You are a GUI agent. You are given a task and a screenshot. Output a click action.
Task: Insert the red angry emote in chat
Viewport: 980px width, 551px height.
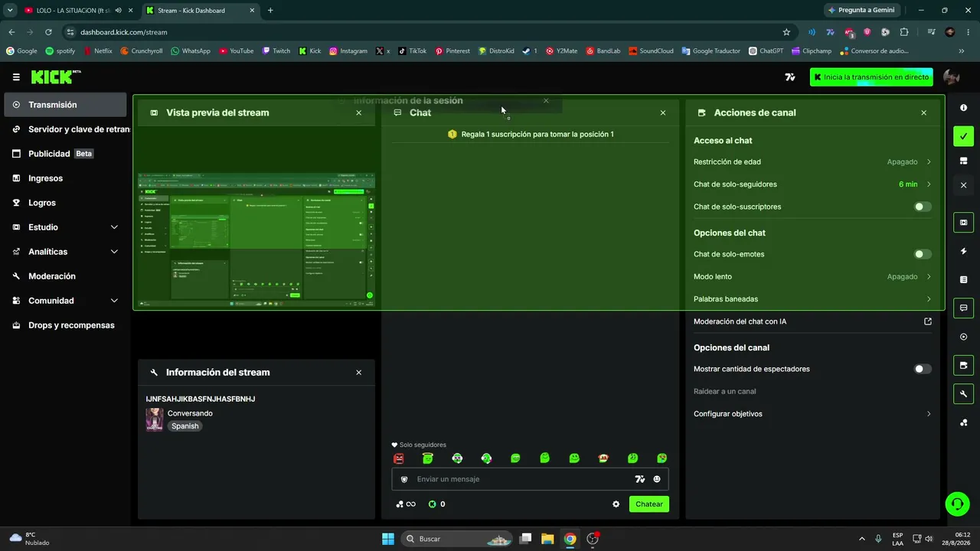point(399,458)
